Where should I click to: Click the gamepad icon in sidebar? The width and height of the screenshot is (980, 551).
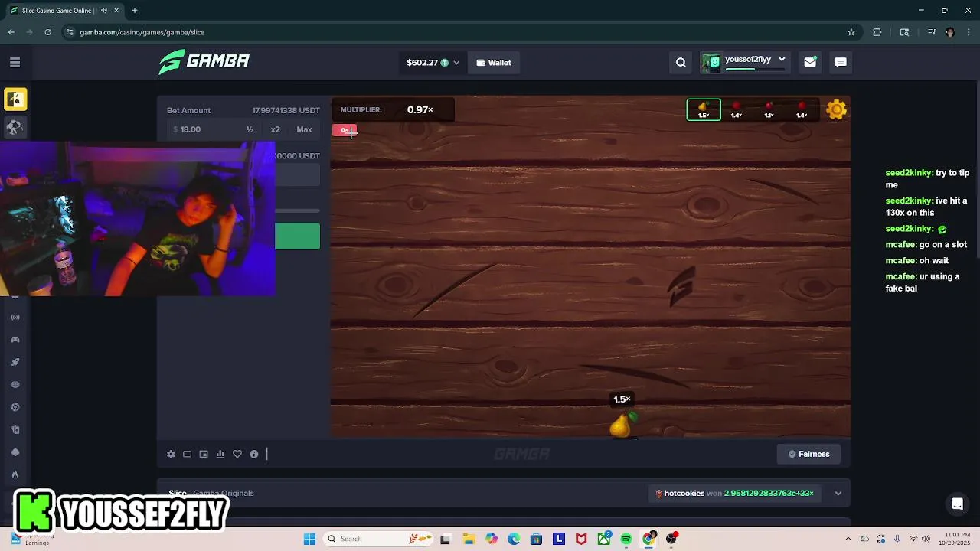coord(15,340)
